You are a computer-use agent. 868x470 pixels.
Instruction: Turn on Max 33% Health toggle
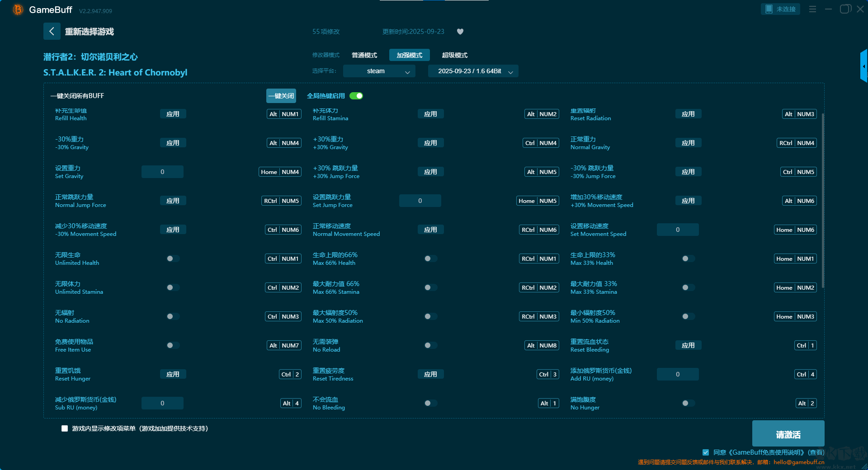(688, 258)
